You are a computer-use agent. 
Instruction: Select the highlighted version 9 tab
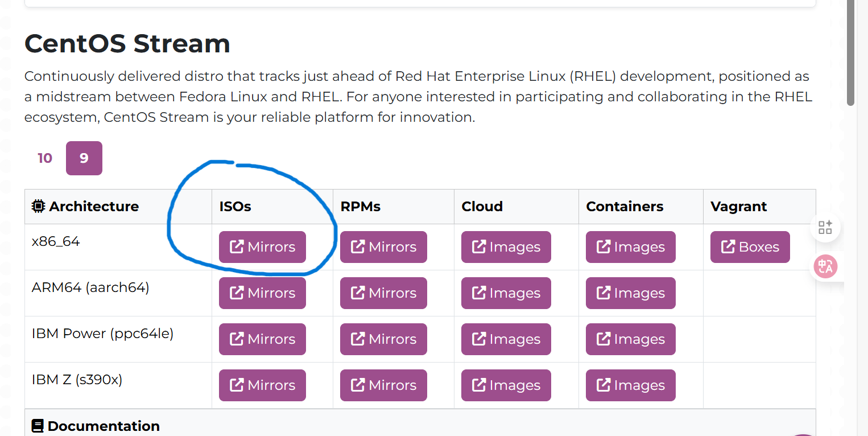point(84,158)
